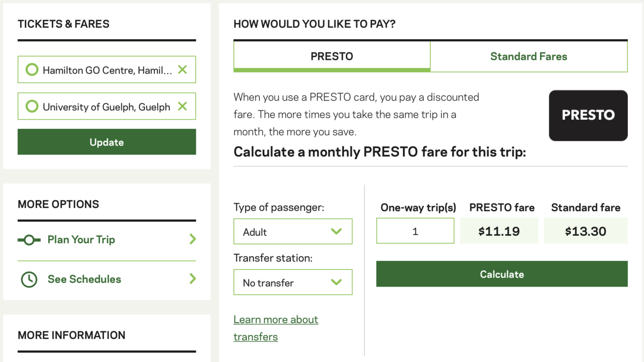The image size is (644, 362).
Task: Switch to the Standard Fares tab
Action: point(528,56)
